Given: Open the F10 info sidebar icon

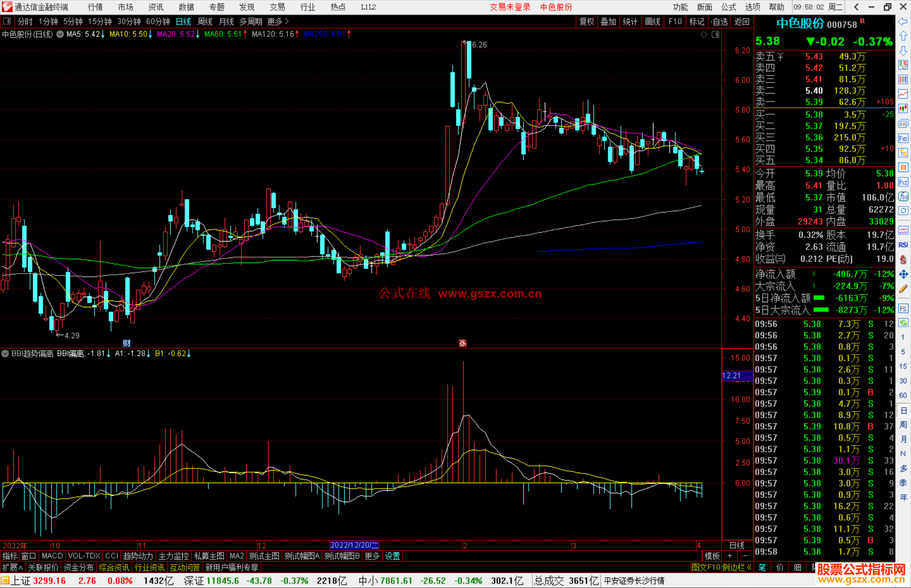Looking at the screenshot, I should 903,138.
